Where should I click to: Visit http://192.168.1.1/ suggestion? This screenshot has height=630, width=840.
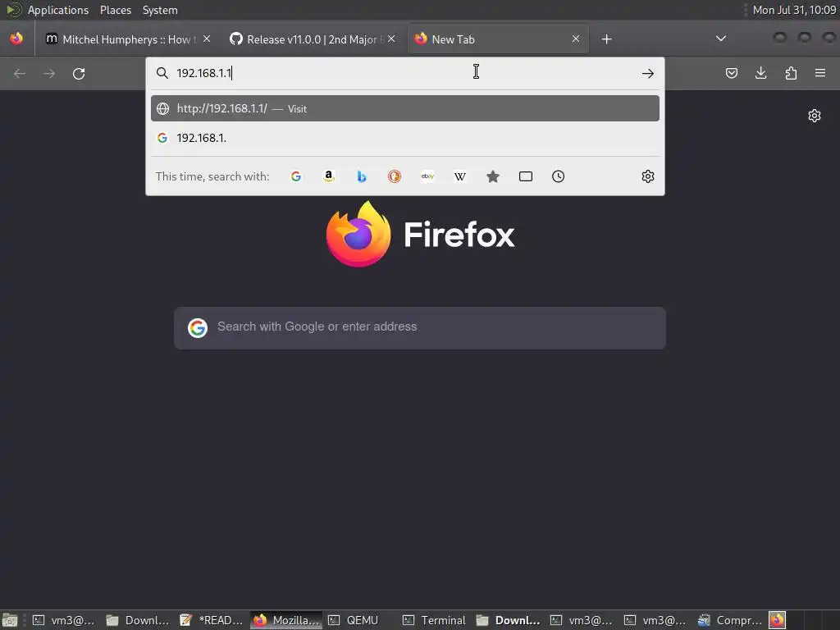(x=405, y=108)
